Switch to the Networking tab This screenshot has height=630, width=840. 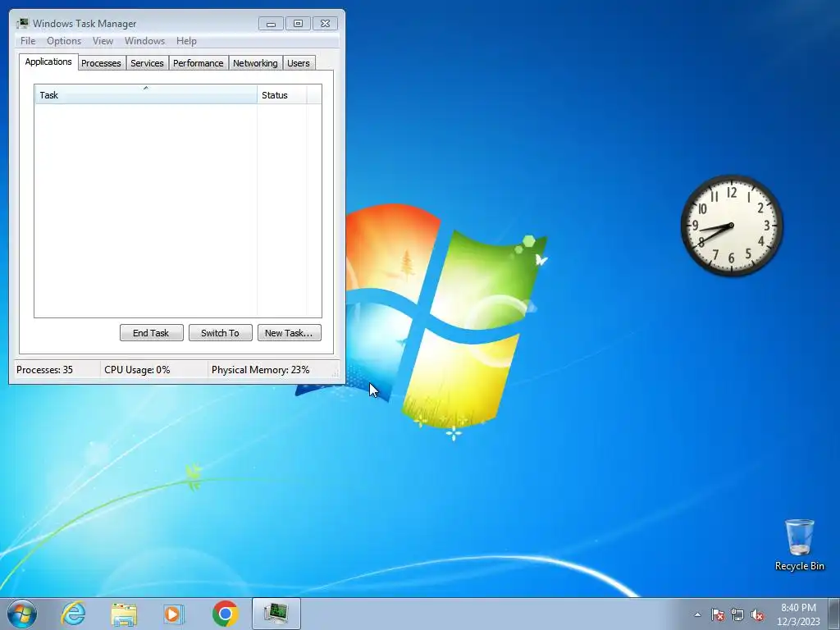(255, 63)
